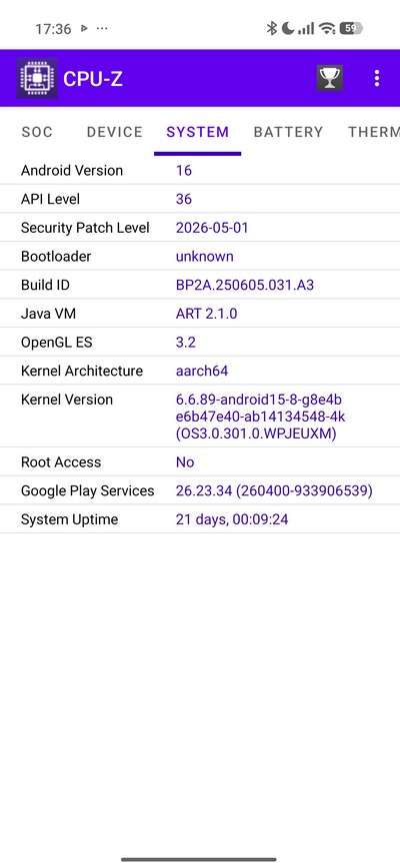Viewport: 400px width, 868px height.
Task: Open the trophy benchmark icon
Action: click(x=330, y=78)
